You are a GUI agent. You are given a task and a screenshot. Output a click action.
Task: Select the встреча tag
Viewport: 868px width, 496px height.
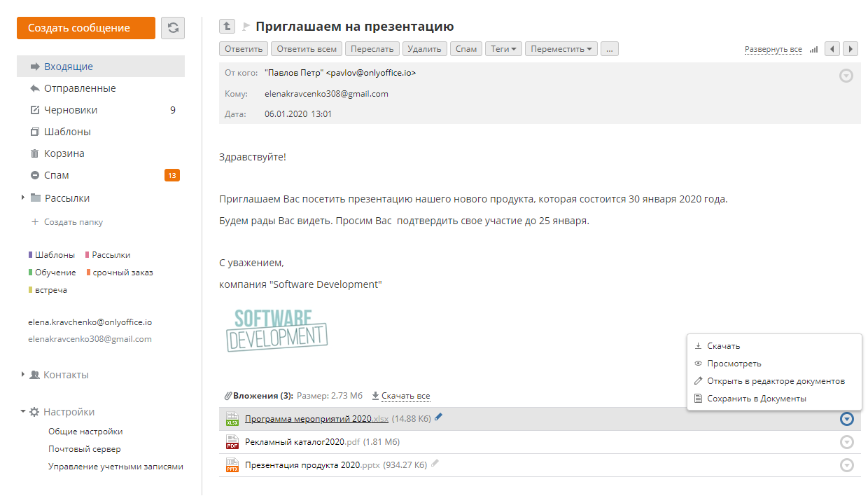click(48, 290)
